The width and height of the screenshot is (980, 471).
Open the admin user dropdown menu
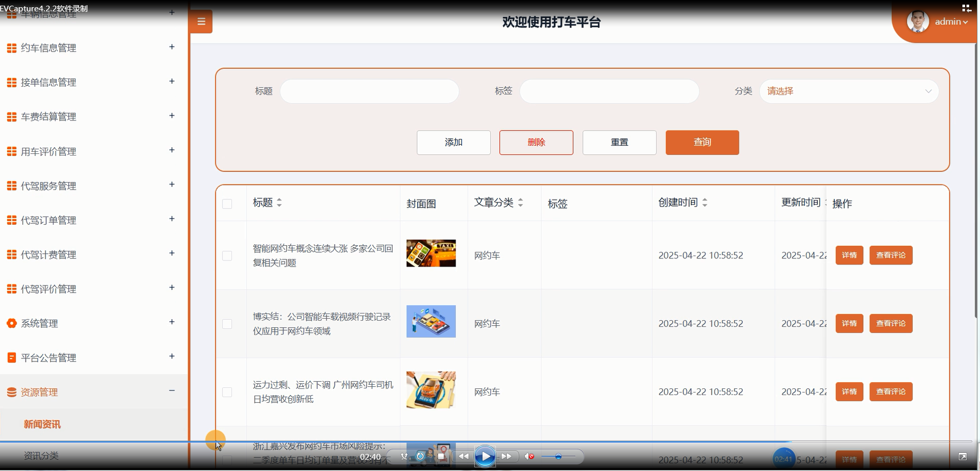coord(951,22)
